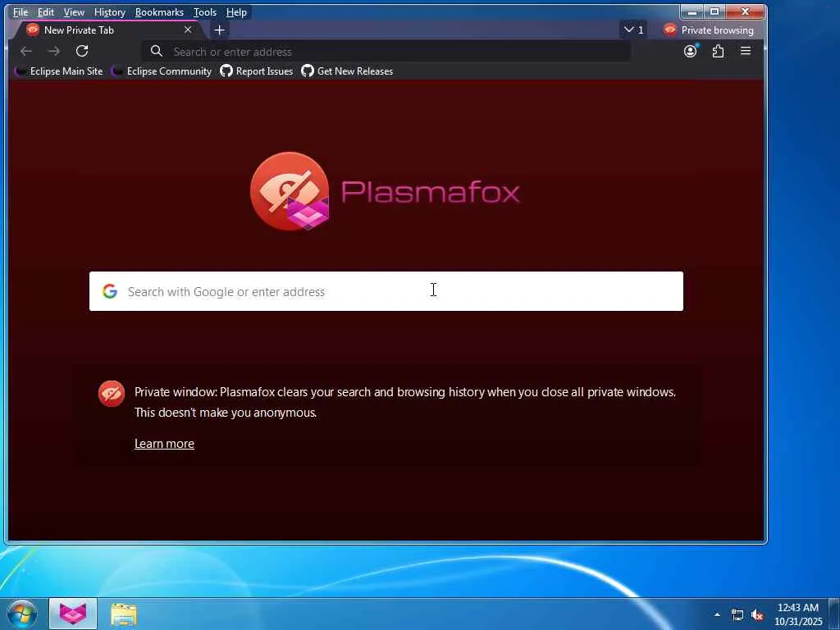Viewport: 840px width, 630px height.
Task: Minimize the Plasmafox window
Action: [692, 11]
